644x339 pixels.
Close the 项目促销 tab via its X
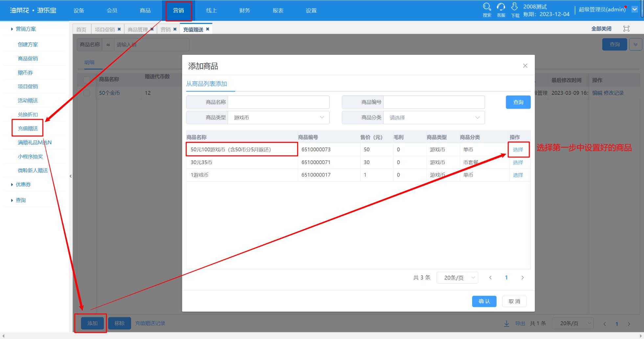tap(119, 29)
